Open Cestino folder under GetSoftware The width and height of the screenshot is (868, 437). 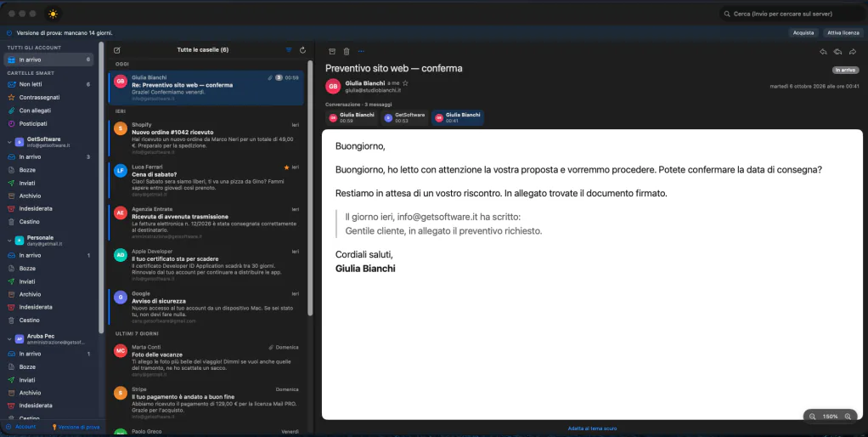coord(48,222)
